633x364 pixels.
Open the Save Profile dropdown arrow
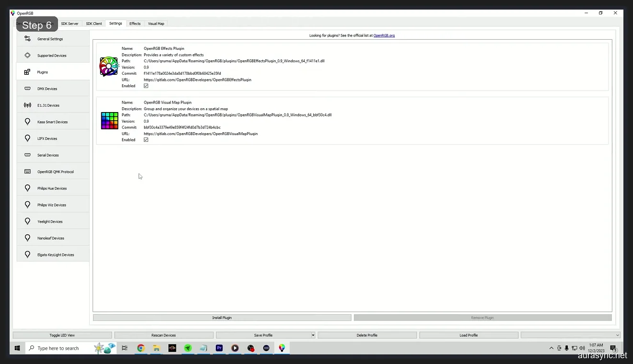point(313,335)
